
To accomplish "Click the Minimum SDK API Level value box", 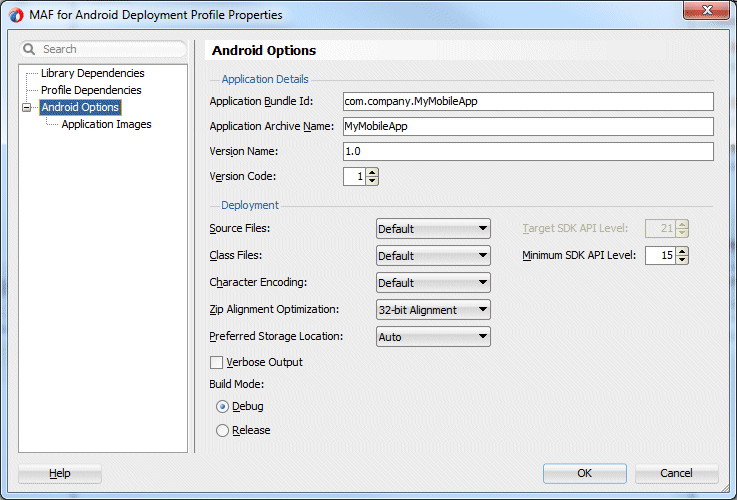I will 660,256.
